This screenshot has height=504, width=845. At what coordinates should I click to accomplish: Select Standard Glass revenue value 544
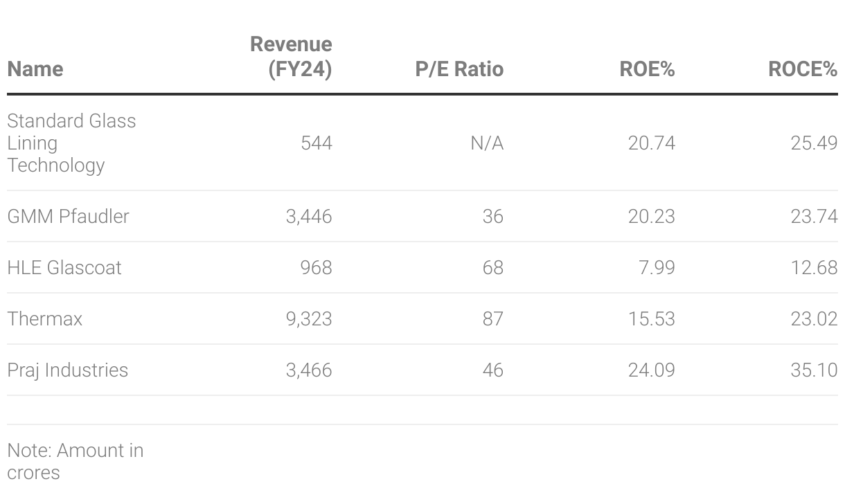pyautogui.click(x=317, y=143)
